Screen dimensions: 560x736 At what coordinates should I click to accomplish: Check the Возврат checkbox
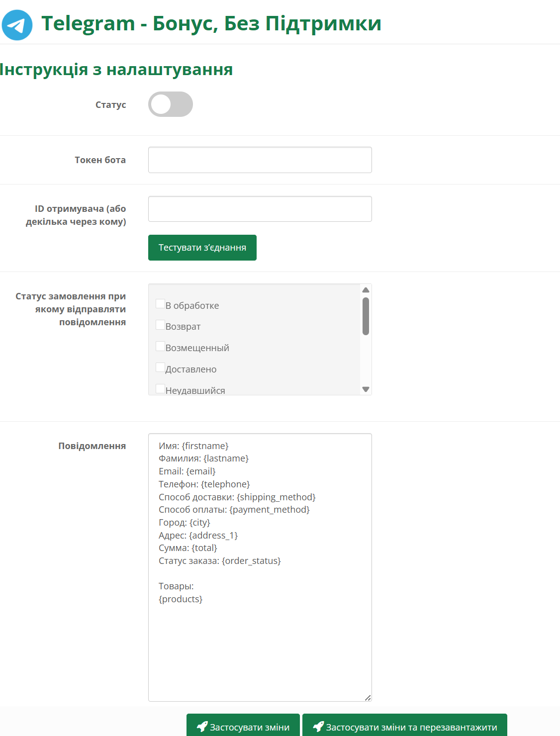[x=160, y=325]
